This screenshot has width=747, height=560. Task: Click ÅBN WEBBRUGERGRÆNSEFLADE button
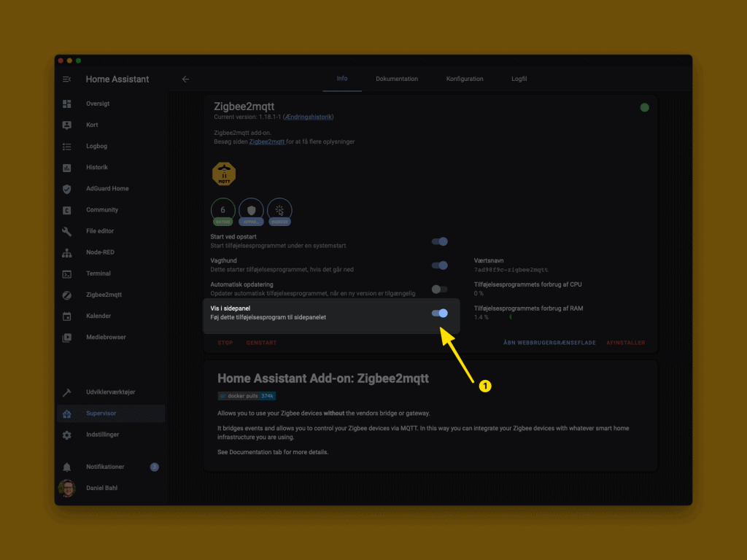[x=549, y=343]
